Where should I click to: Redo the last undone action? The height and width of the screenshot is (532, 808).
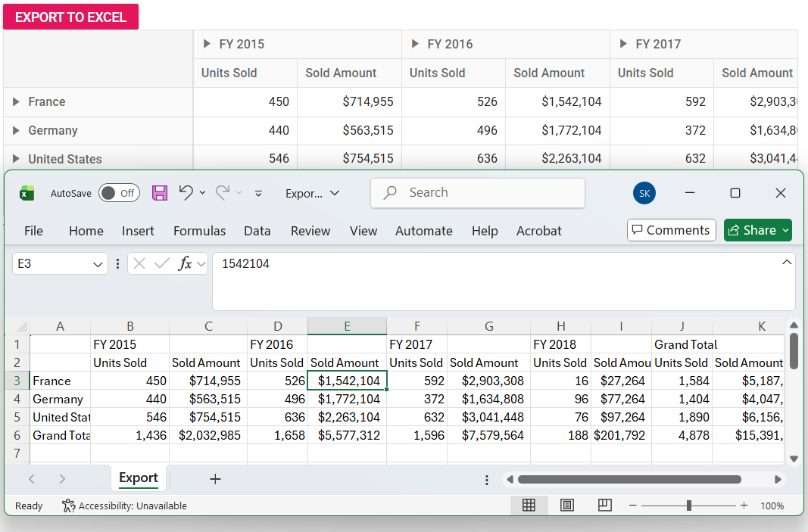[x=223, y=193]
